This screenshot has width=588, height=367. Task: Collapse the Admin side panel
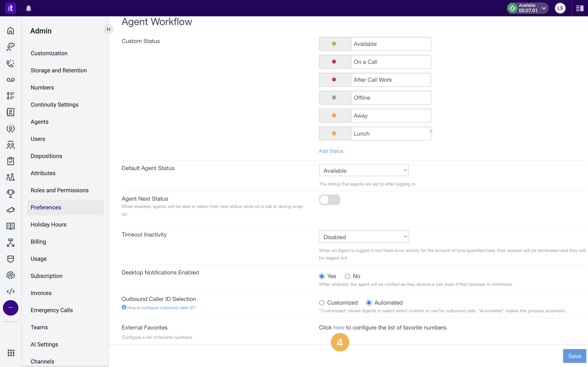point(108,29)
